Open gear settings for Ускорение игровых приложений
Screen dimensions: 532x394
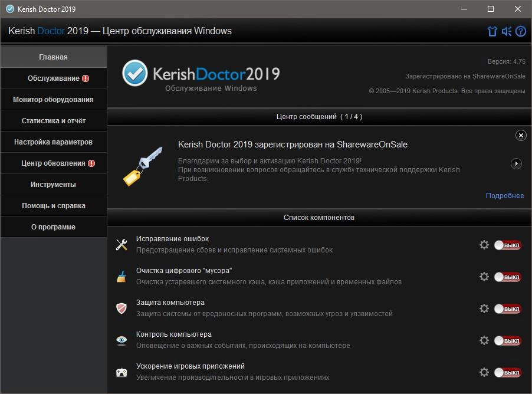[484, 372]
